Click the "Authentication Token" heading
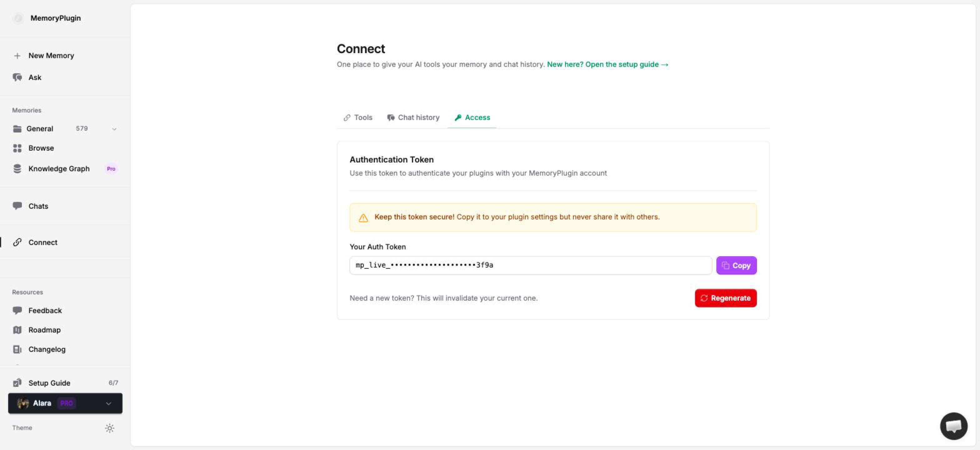The height and width of the screenshot is (450, 980). 392,159
